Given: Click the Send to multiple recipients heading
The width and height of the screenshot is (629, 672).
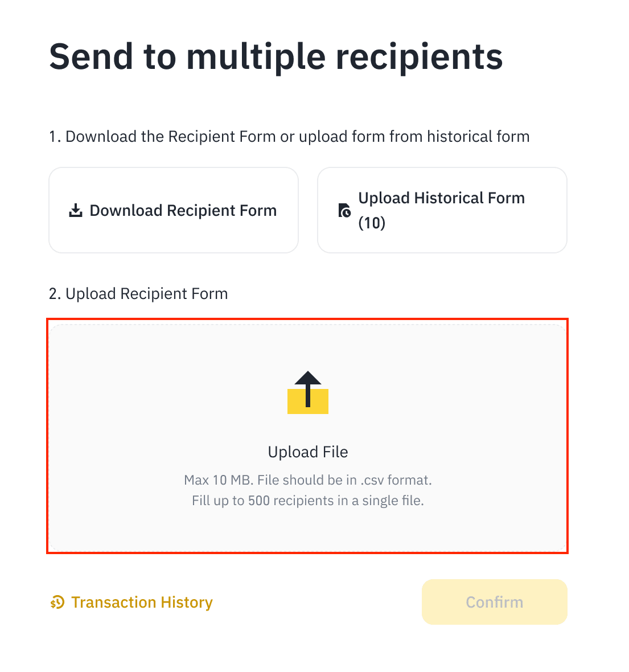Looking at the screenshot, I should (276, 56).
